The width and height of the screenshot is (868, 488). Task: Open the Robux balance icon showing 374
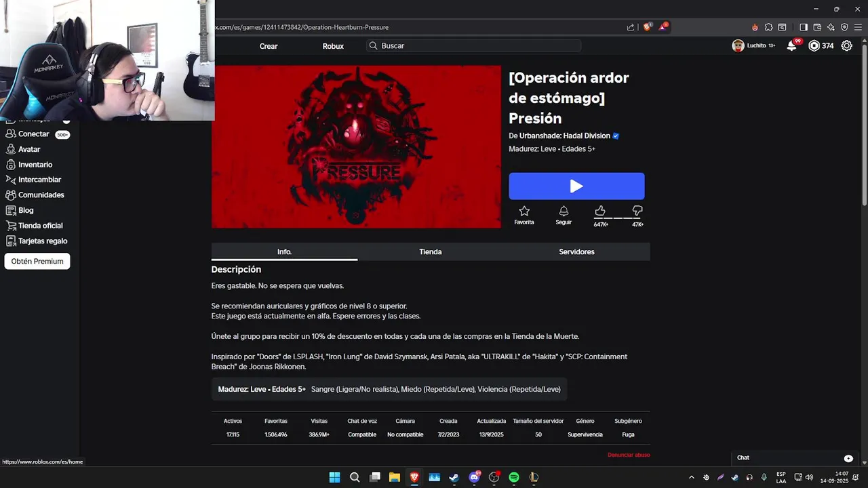tap(814, 45)
